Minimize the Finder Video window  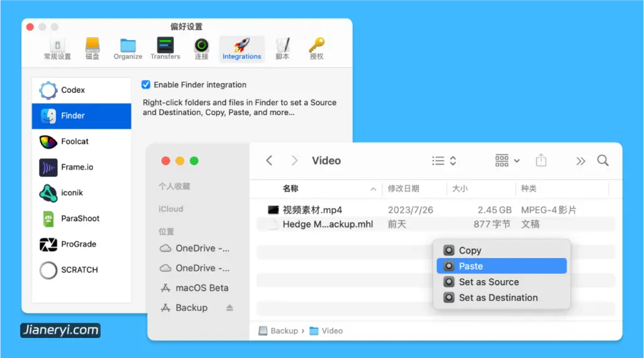click(x=180, y=161)
